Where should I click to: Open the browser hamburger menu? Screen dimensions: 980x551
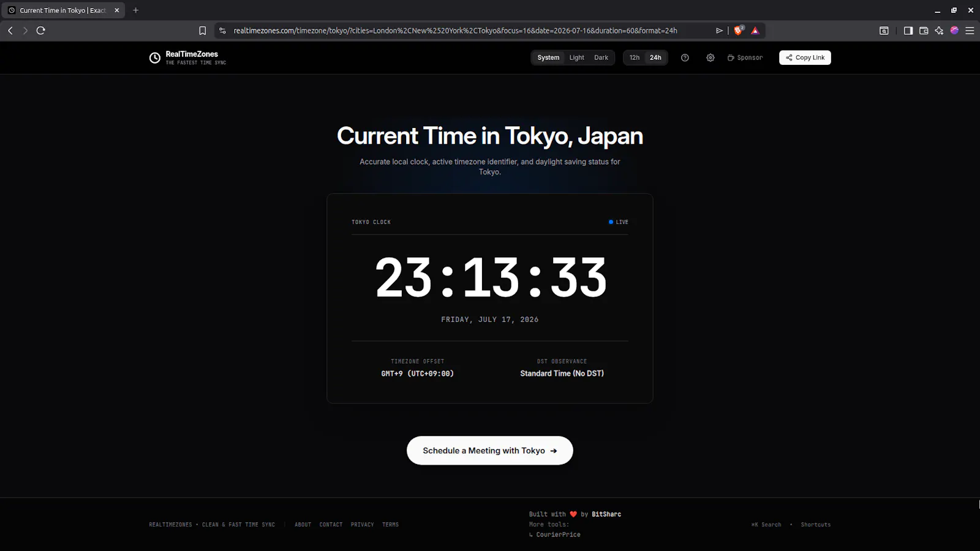pos(970,31)
